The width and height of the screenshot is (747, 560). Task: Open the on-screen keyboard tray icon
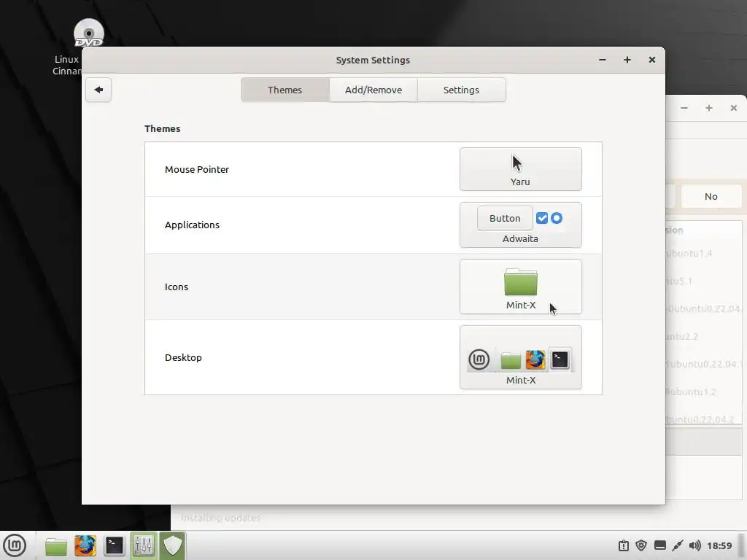pyautogui.click(x=659, y=545)
